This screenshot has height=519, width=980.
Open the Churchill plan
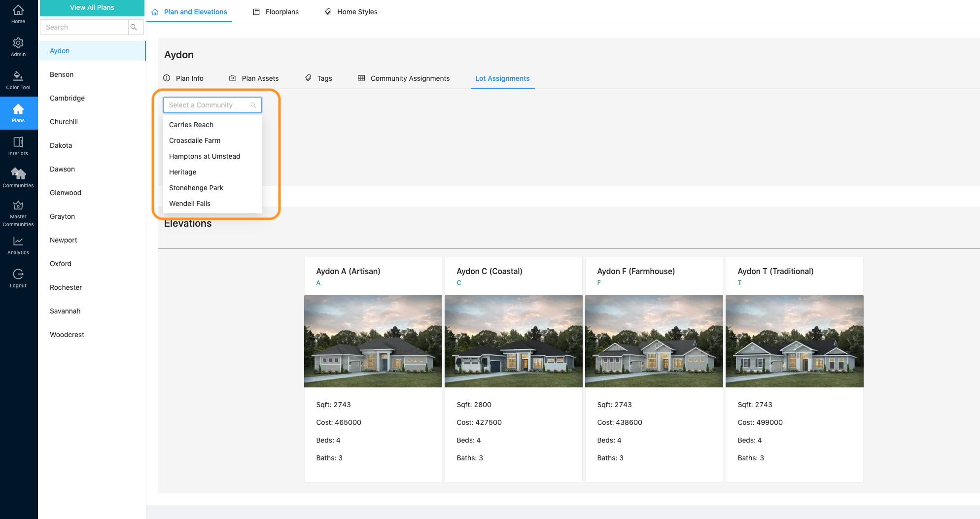tap(64, 122)
